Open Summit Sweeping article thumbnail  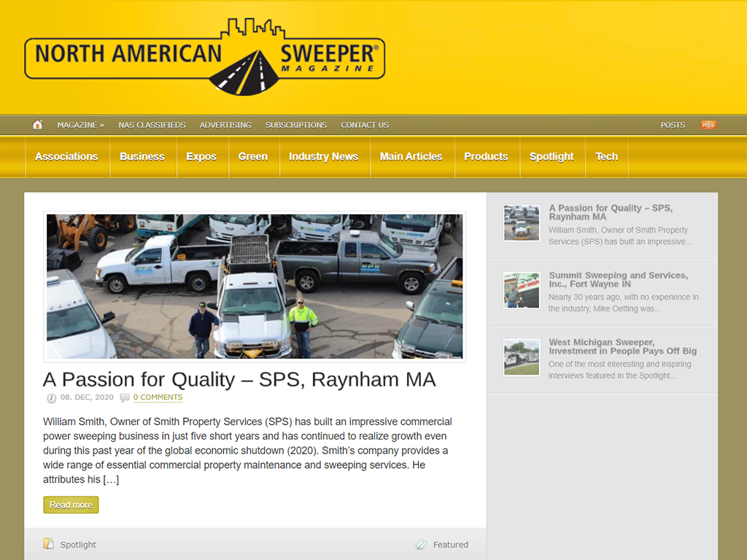pos(522,290)
